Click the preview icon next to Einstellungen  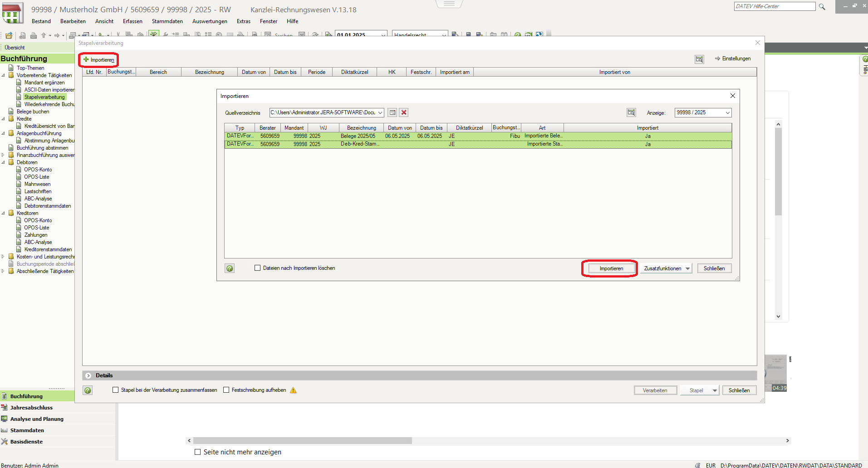pos(699,59)
